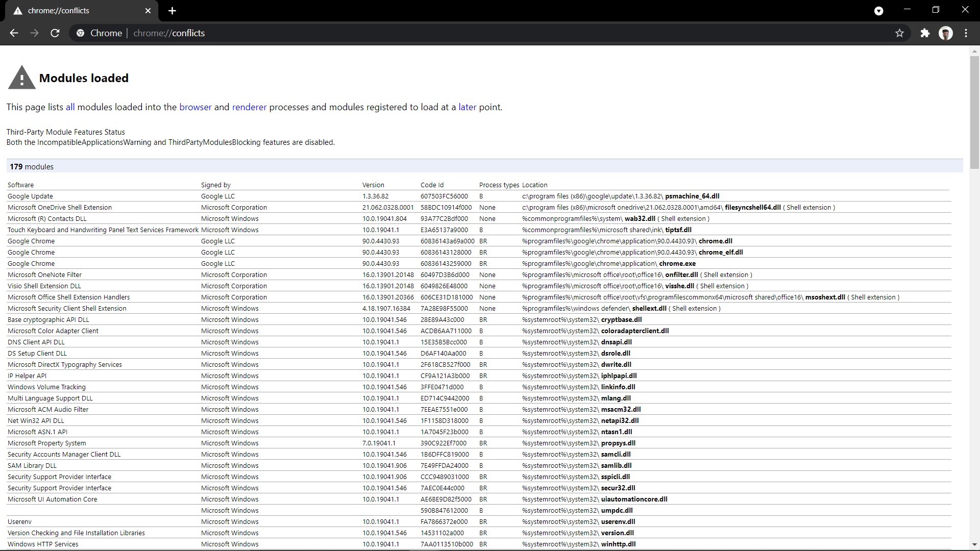Image resolution: width=980 pixels, height=551 pixels.
Task: Open the tab search dropdown arrow
Action: (x=878, y=11)
